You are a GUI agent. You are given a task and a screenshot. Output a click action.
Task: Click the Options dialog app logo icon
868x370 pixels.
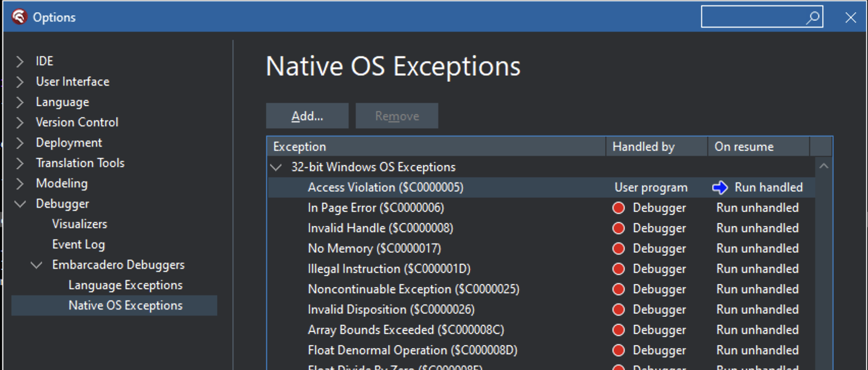click(x=20, y=17)
